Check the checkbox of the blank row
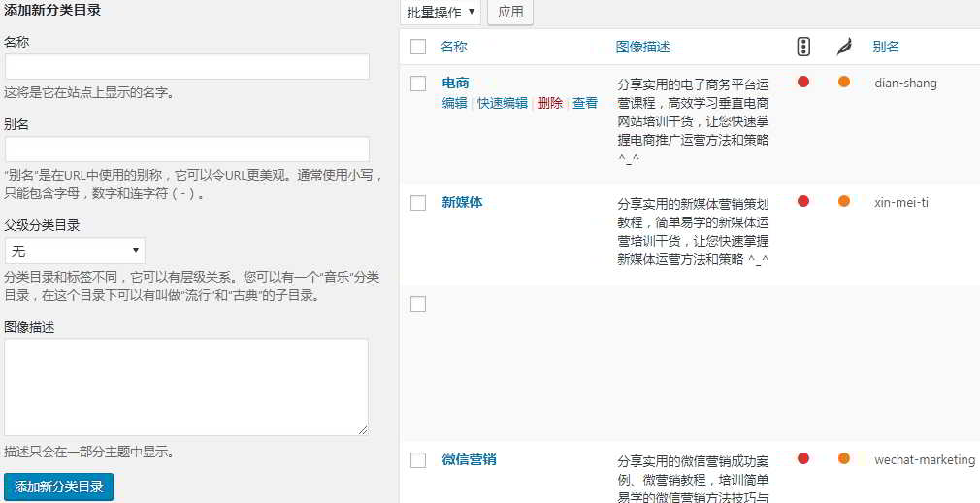The image size is (980, 503). tap(418, 304)
